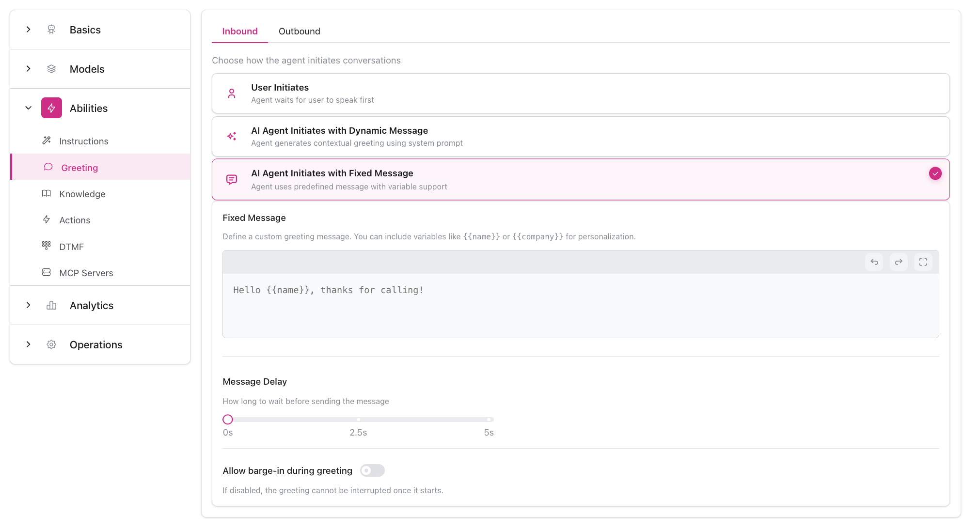This screenshot has height=530, width=980.
Task: Open Knowledge via its book icon
Action: (47, 193)
